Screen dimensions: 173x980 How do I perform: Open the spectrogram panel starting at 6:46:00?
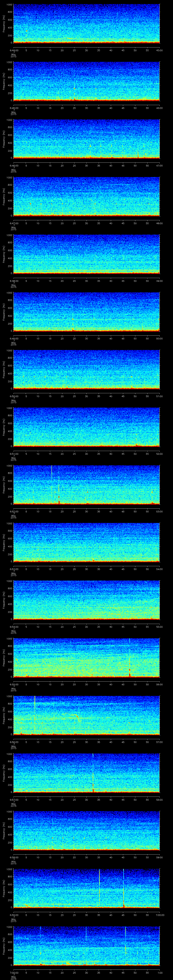point(86,139)
